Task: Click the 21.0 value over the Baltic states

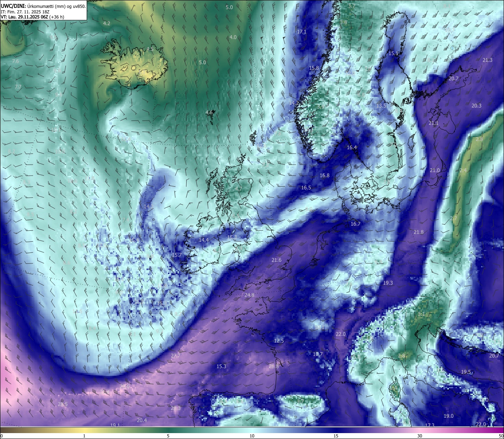Action: (435, 170)
